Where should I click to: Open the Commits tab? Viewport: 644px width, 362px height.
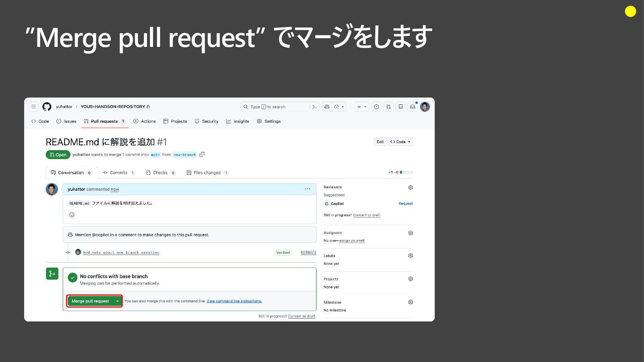pyautogui.click(x=118, y=173)
